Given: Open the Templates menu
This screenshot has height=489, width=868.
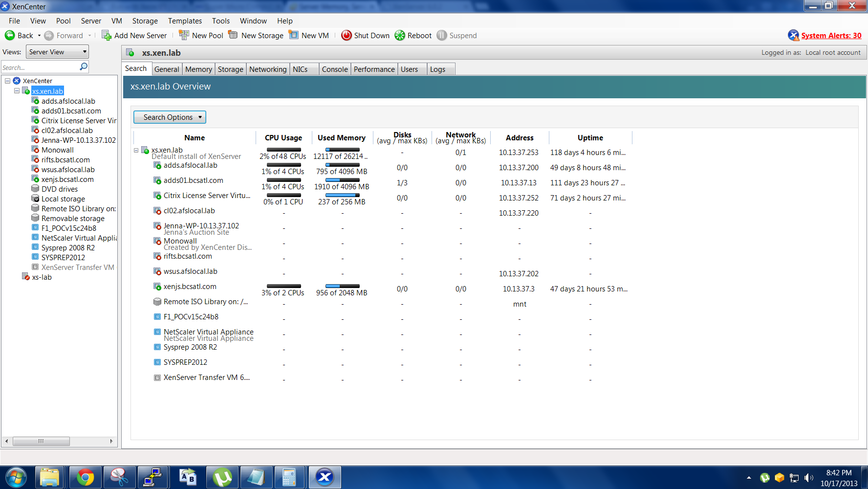Looking at the screenshot, I should point(185,21).
